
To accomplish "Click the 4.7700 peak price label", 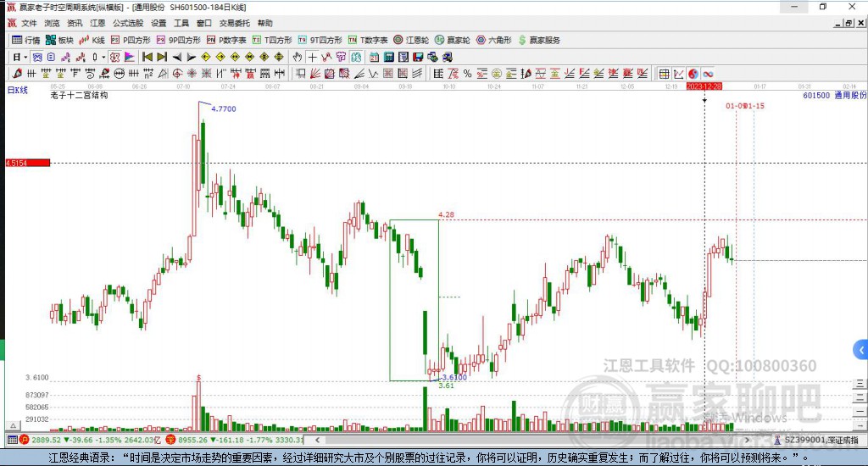I will [224, 109].
